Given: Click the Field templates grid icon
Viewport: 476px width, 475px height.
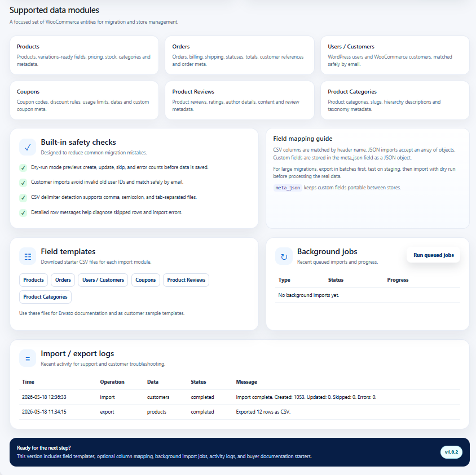Looking at the screenshot, I should click(x=28, y=256).
